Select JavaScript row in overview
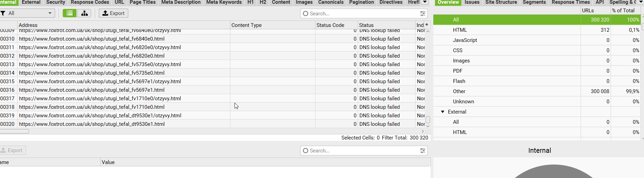This screenshot has width=644, height=178. [x=537, y=40]
